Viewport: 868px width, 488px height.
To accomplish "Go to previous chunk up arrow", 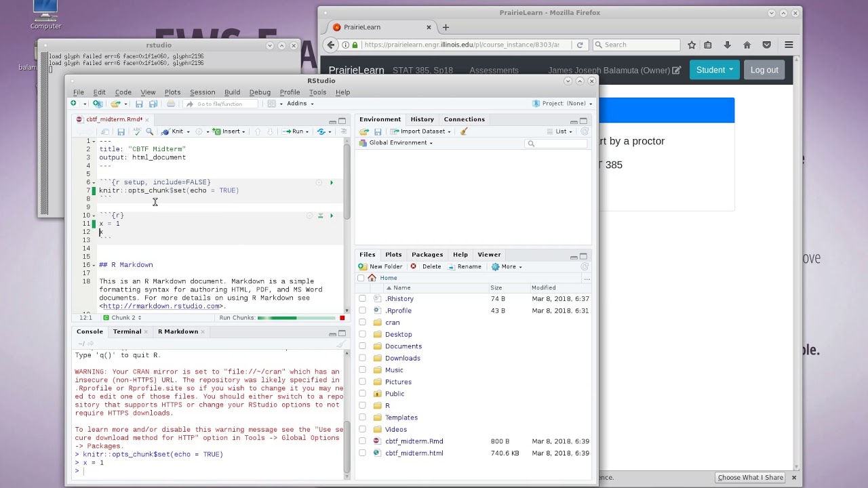I will (257, 131).
